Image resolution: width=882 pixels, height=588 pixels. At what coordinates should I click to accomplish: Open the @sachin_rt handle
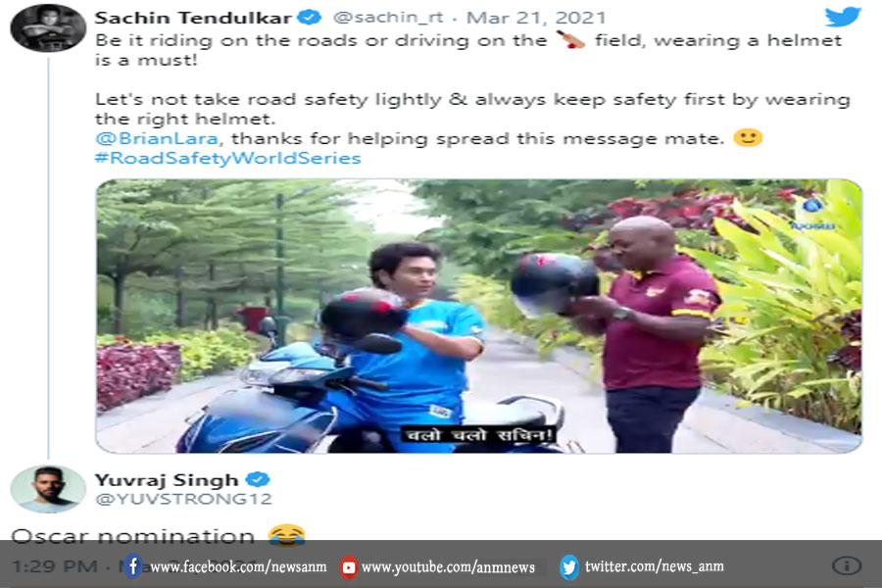click(x=388, y=18)
